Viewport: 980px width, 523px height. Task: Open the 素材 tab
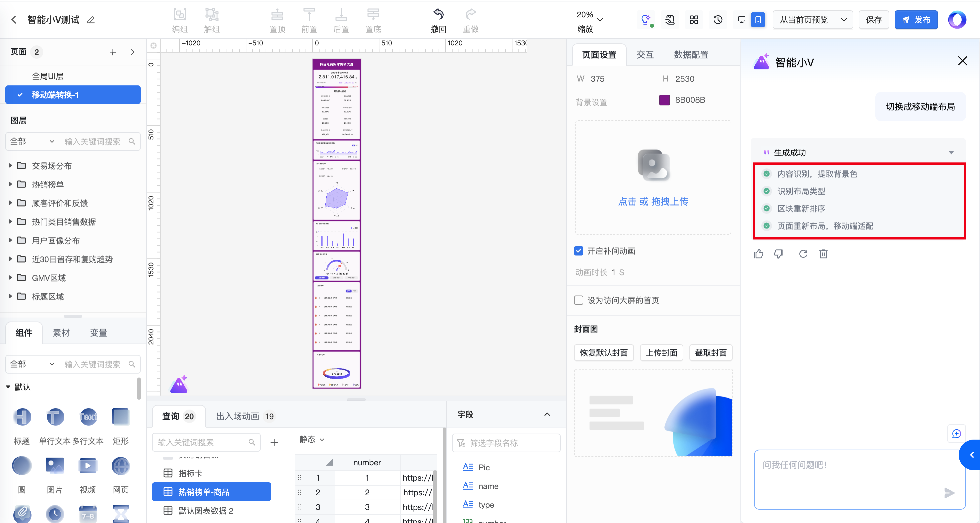point(61,333)
